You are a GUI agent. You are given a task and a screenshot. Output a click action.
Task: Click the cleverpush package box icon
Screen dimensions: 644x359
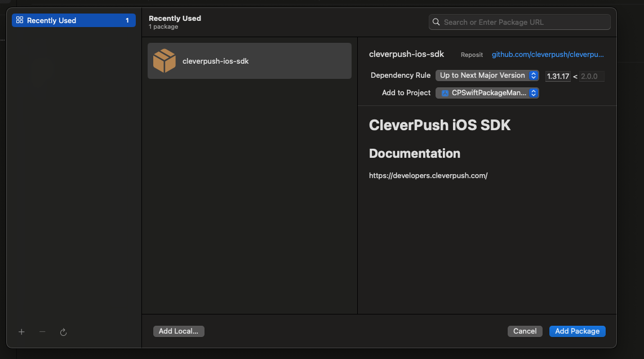pyautogui.click(x=165, y=61)
